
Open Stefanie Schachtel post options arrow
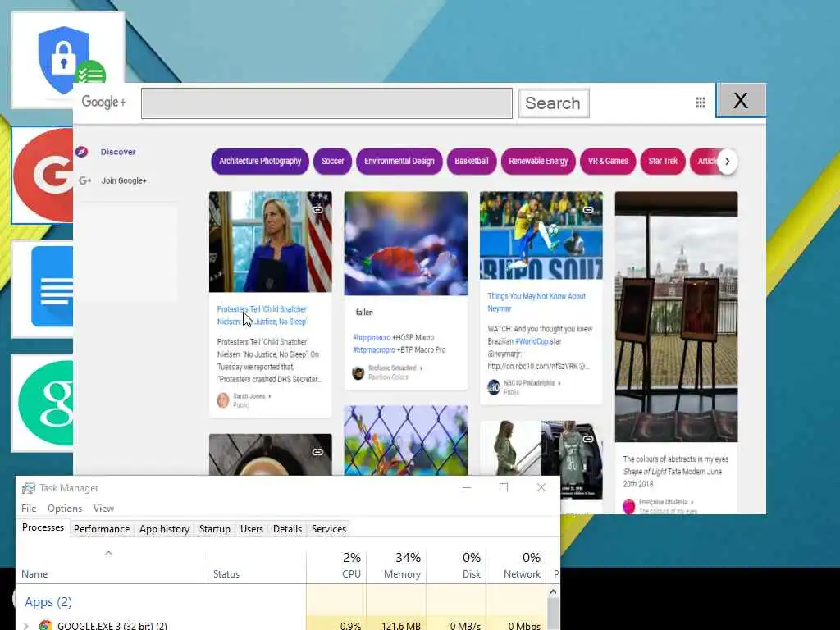421,368
